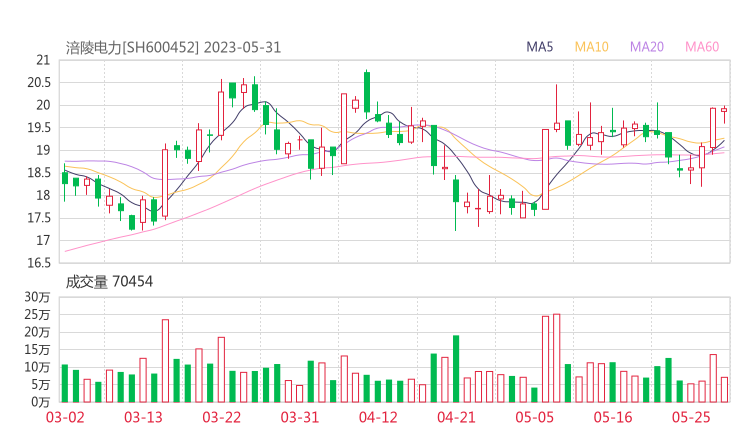The image size is (740, 440).
Task: Click the MA20 legend label
Action: 647,47
